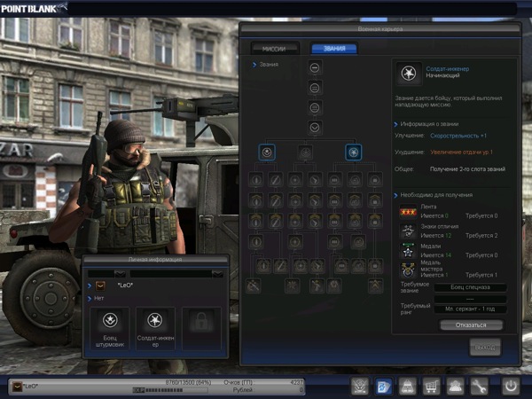Screen dimensions: 532x399
Task: Select the highlighted right-side rank node in the tree
Action: pyautogui.click(x=354, y=153)
